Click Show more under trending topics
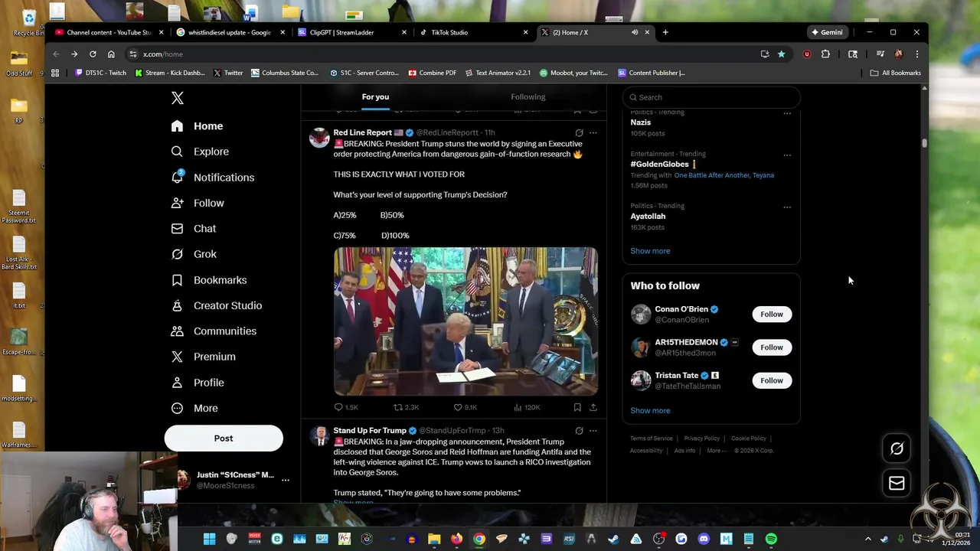The height and width of the screenshot is (551, 980). (x=650, y=251)
